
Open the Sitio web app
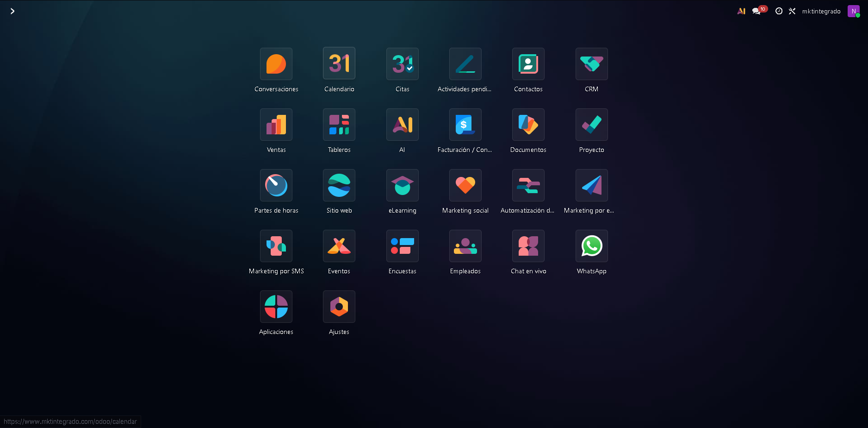pos(339,186)
